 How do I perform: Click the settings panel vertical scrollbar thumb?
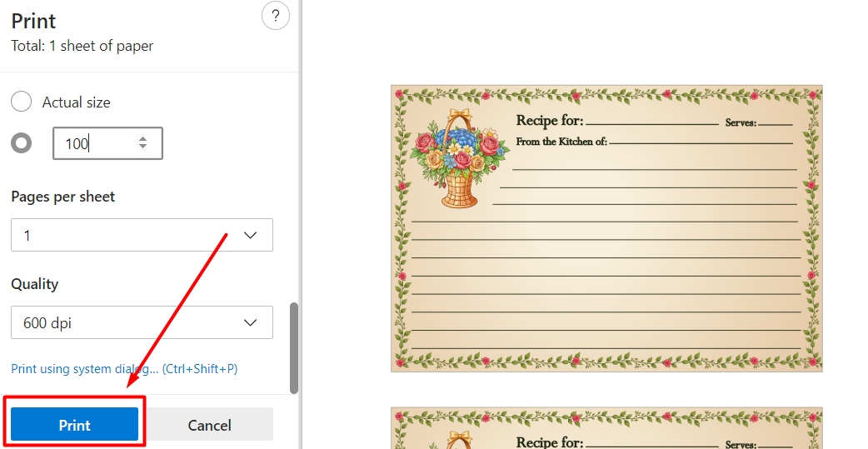pyautogui.click(x=294, y=348)
